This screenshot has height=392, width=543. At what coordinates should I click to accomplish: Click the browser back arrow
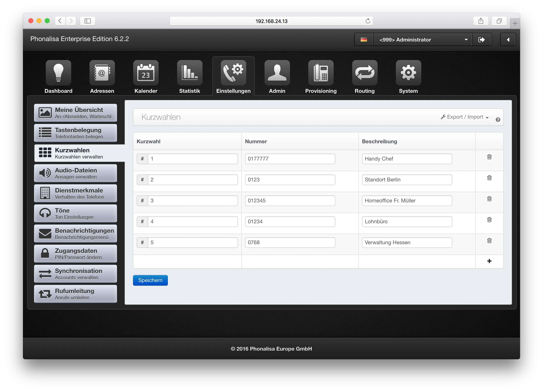coord(60,21)
